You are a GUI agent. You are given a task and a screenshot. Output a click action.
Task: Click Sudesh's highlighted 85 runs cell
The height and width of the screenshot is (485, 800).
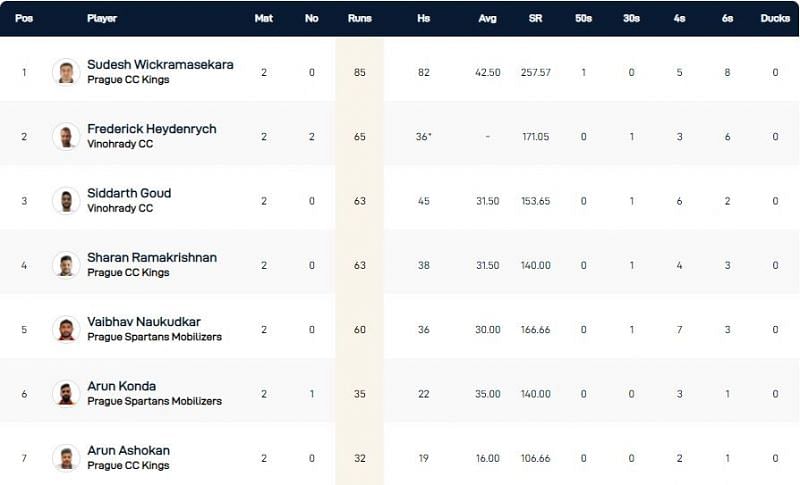tap(359, 72)
